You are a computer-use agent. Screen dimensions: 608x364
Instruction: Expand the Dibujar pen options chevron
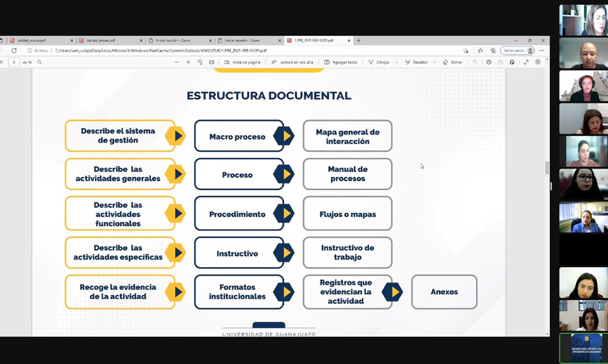(397, 62)
